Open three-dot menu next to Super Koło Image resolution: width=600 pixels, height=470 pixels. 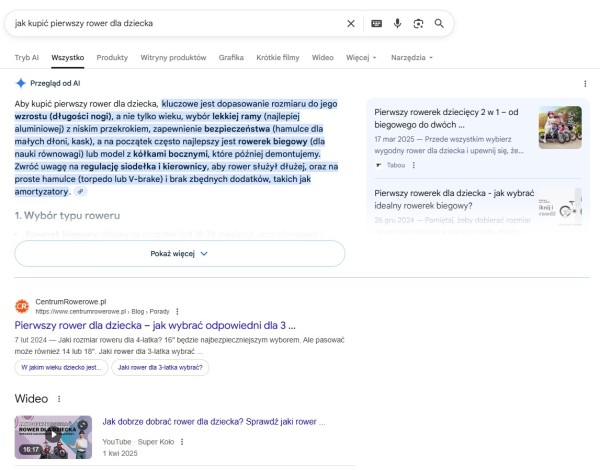(x=182, y=442)
